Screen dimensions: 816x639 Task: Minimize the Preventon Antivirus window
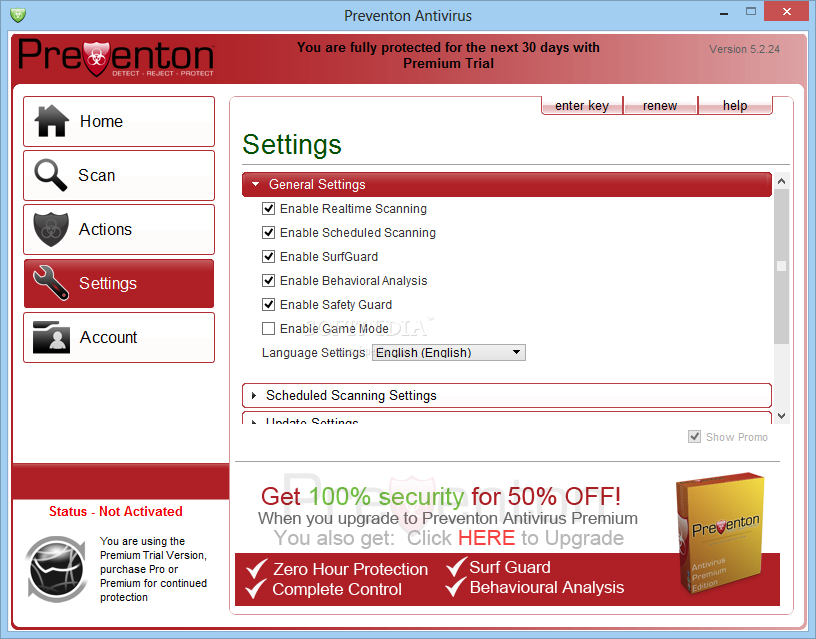tap(724, 13)
